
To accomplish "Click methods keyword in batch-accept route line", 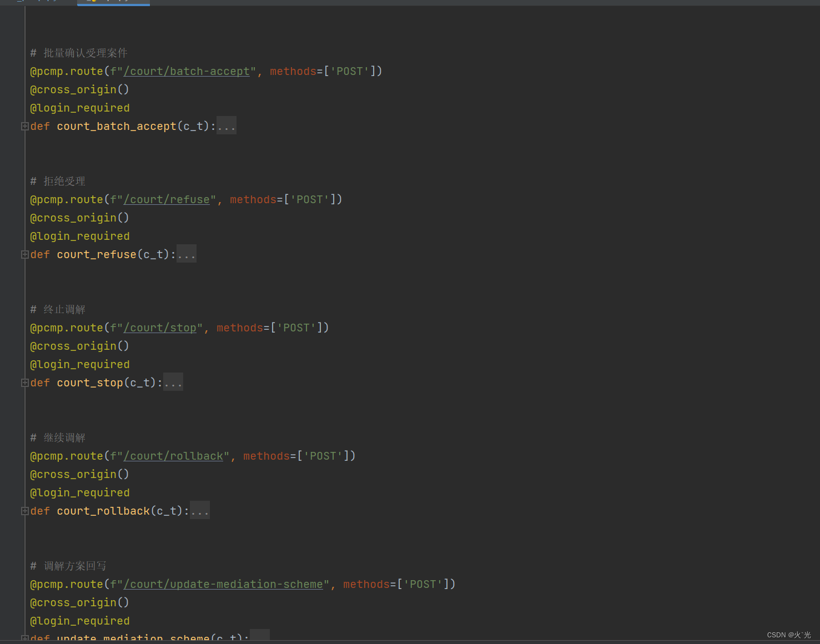I will [293, 71].
